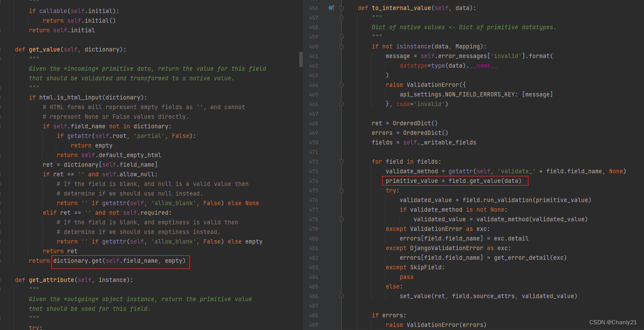The height and width of the screenshot is (330, 644).
Task: Click the fold end marker at line 466
Action: 342,104
